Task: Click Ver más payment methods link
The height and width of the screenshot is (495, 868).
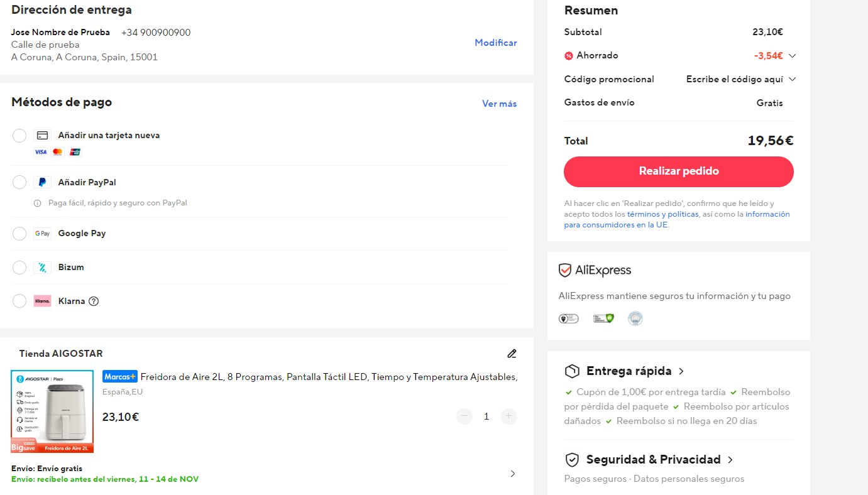Action: click(x=499, y=104)
